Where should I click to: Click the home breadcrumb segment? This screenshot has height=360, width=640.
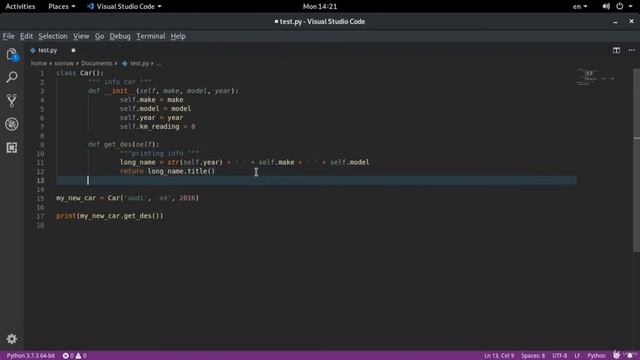click(38, 63)
